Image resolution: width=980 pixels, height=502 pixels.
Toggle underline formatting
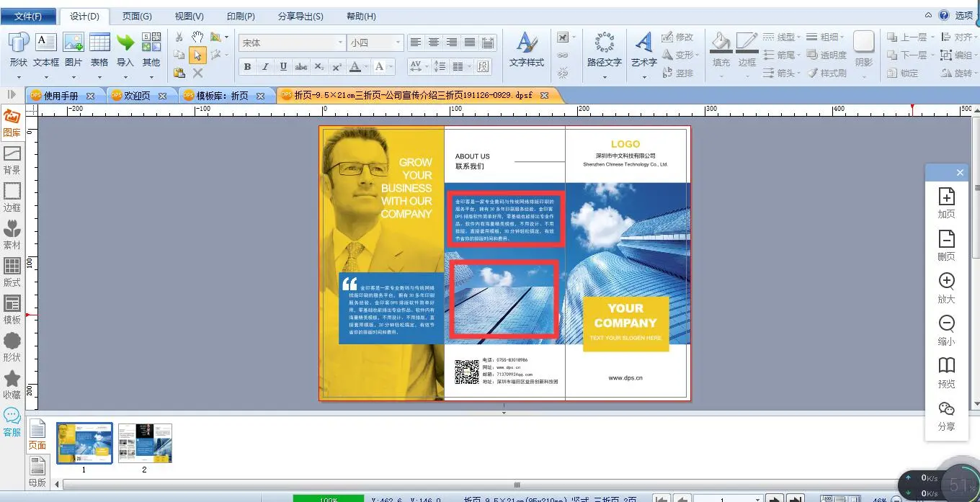click(x=283, y=67)
